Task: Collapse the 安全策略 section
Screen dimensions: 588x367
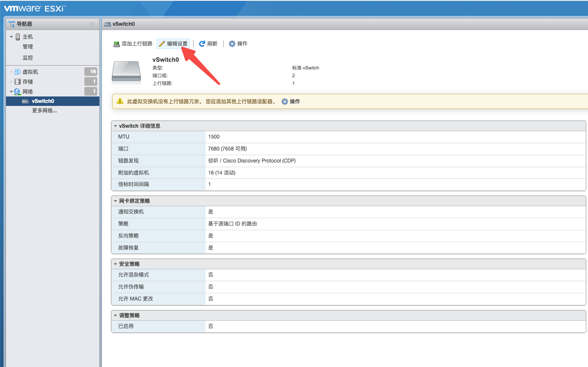Action: (x=115, y=264)
